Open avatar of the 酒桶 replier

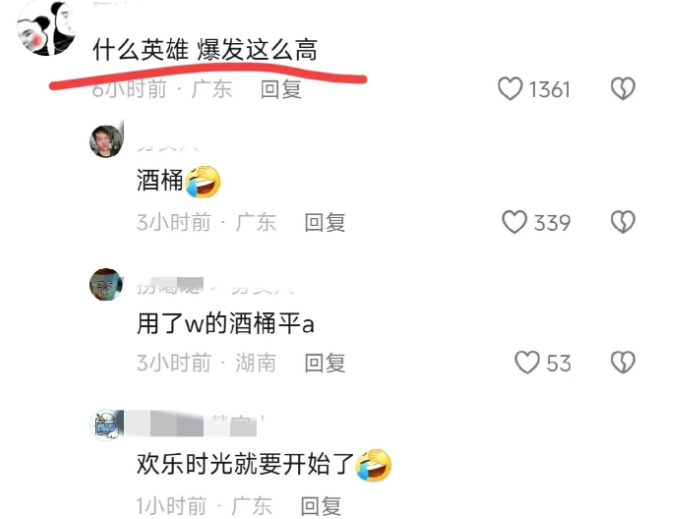pos(106,141)
